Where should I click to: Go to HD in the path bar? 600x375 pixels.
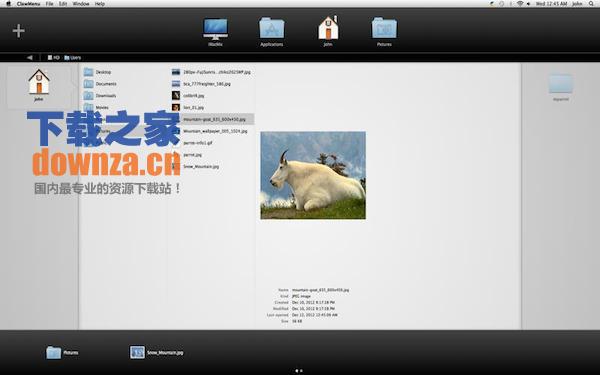tap(54, 57)
